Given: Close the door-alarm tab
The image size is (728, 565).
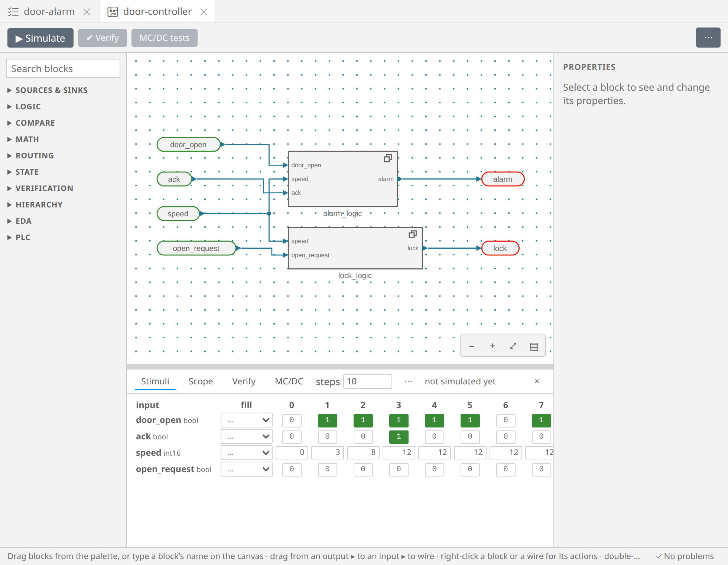Looking at the screenshot, I should pos(87,12).
